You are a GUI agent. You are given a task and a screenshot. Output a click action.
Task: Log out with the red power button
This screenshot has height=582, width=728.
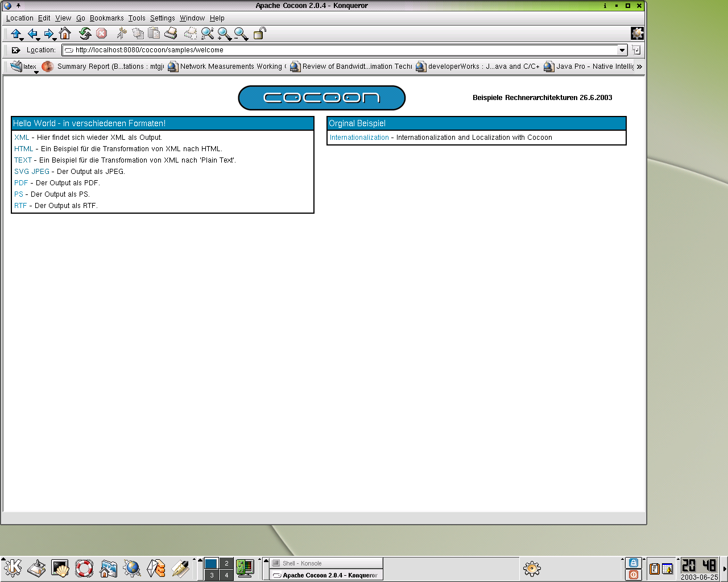pyautogui.click(x=634, y=575)
